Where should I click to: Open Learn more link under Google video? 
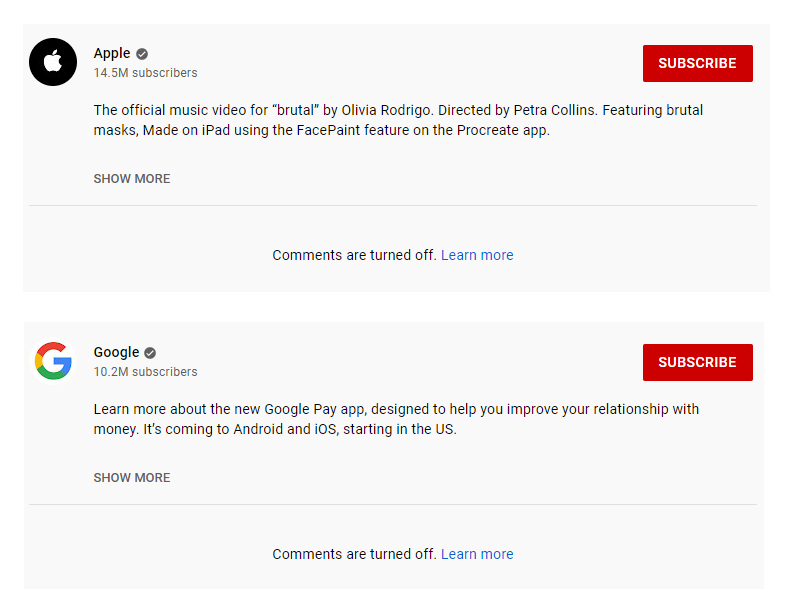tap(477, 554)
